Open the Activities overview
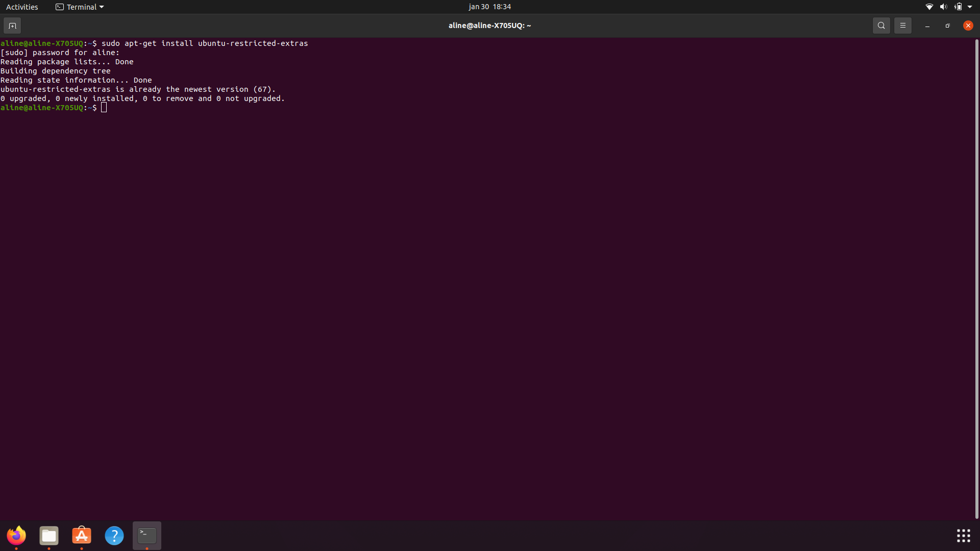Viewport: 980px width, 551px height. coord(22,7)
